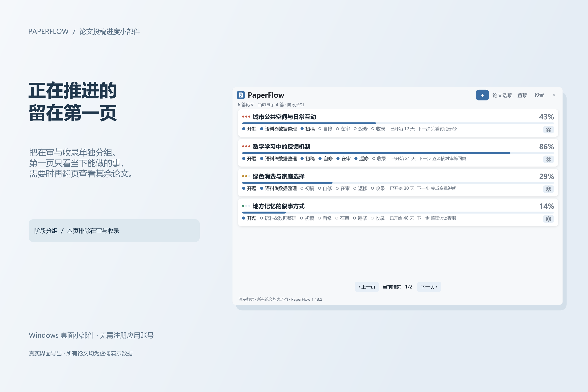The height and width of the screenshot is (392, 588).
Task: Click priority dots of 数字学习中的反馈机制
Action: pos(246,146)
